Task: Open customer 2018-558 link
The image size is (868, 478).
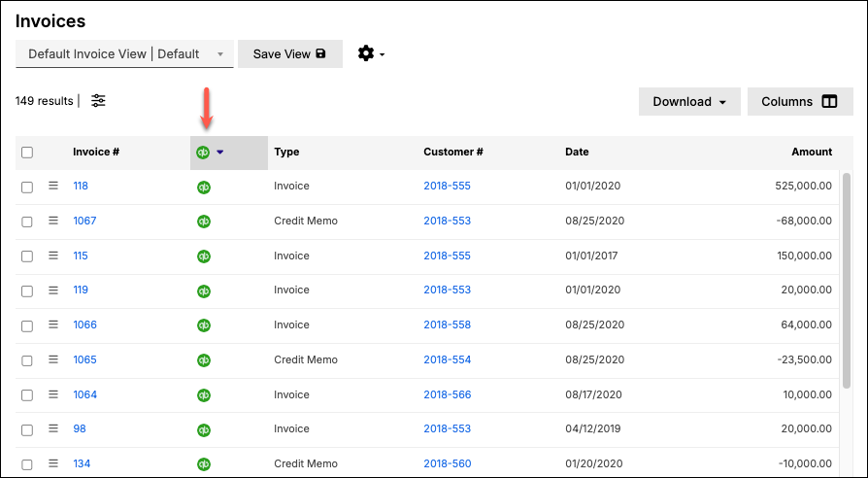Action: (x=448, y=324)
